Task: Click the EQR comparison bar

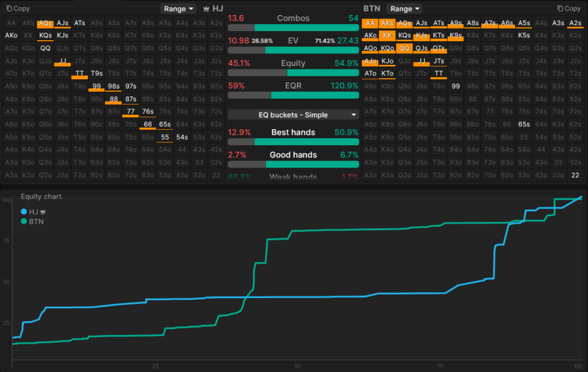Action: click(x=293, y=95)
